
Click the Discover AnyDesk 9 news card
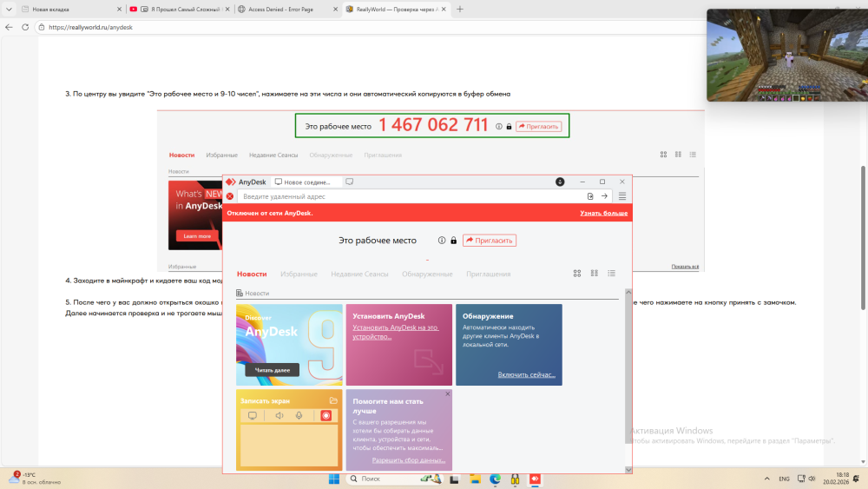(x=289, y=345)
